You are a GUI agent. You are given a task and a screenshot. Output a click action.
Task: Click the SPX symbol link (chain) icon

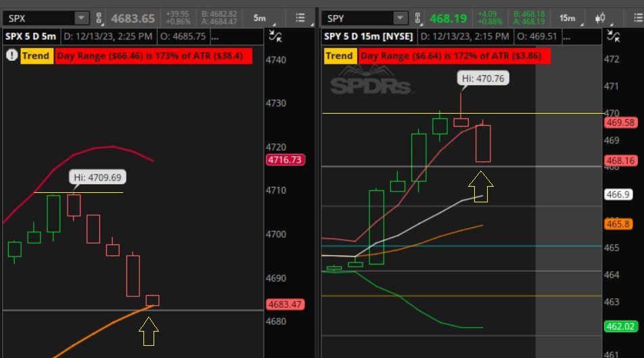tap(99, 18)
